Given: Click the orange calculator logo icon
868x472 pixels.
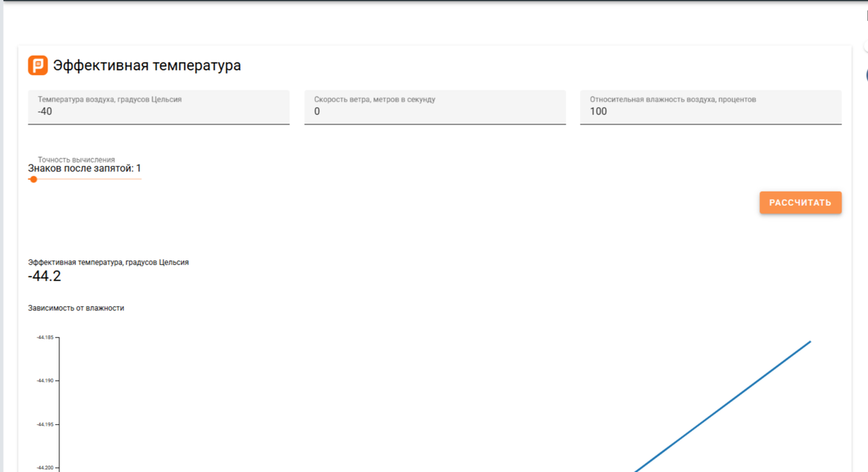Looking at the screenshot, I should click(x=38, y=65).
